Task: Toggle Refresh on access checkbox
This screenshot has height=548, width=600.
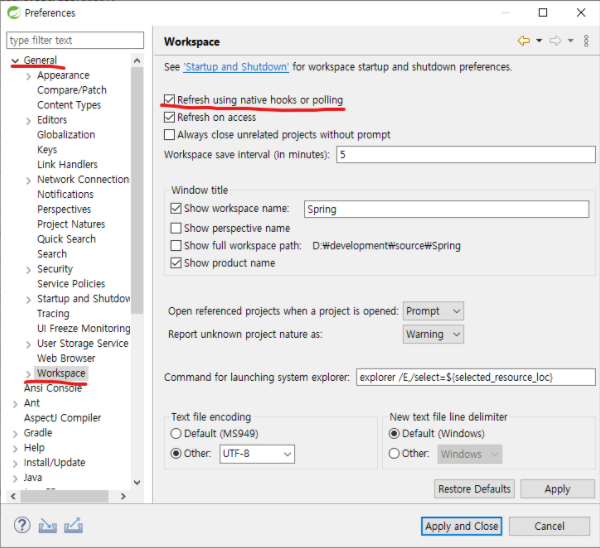Action: click(169, 117)
